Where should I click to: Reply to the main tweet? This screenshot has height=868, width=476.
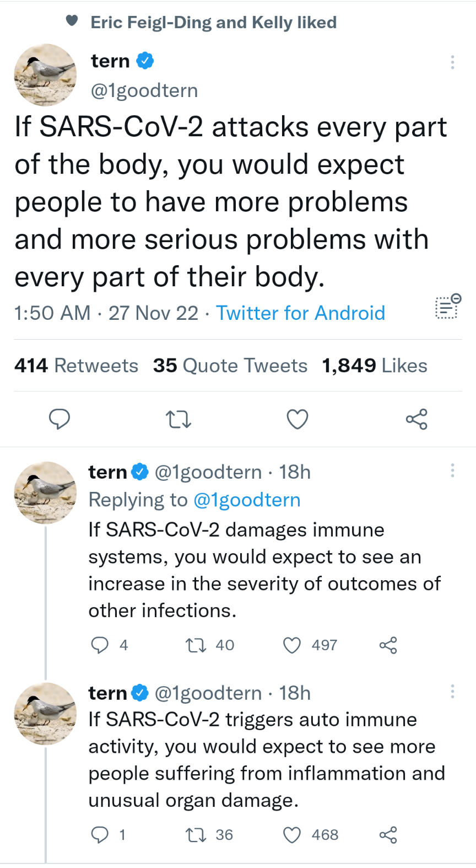[x=59, y=419]
